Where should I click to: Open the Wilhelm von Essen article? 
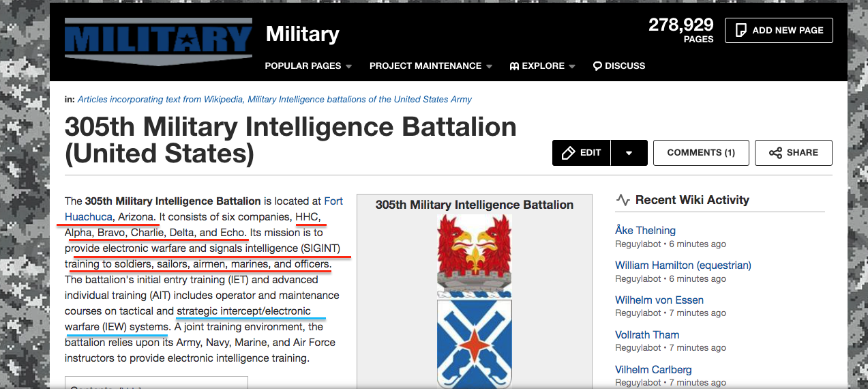point(659,300)
